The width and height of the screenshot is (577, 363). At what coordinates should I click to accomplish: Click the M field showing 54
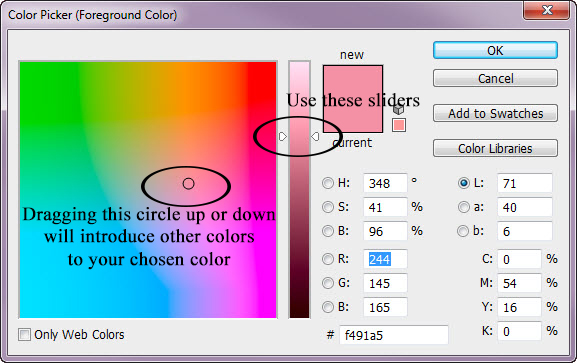519,283
